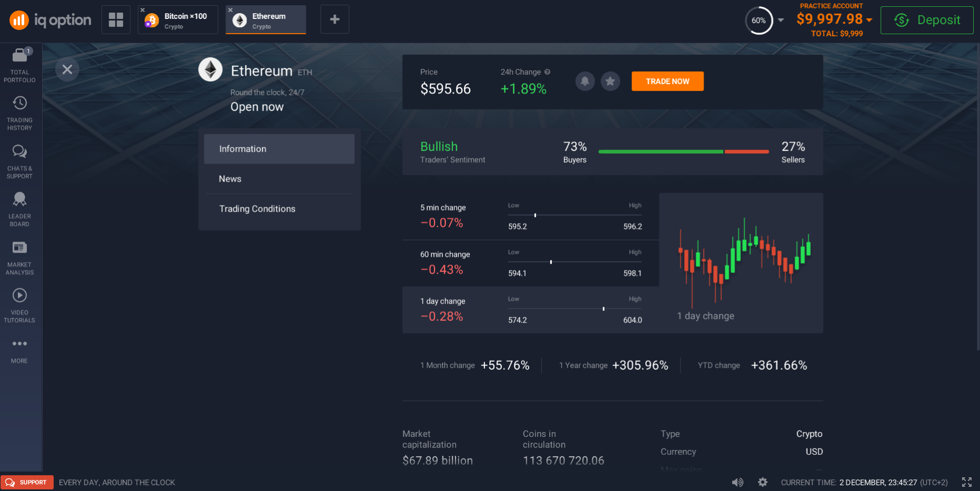Viewport: 980px width, 491px height.
Task: Click the $595.66 price value
Action: pyautogui.click(x=446, y=89)
